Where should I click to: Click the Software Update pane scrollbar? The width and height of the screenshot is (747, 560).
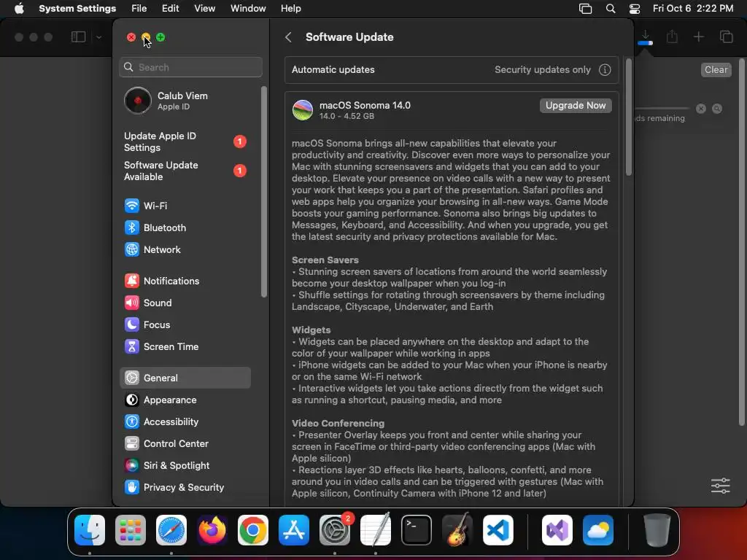point(628,117)
